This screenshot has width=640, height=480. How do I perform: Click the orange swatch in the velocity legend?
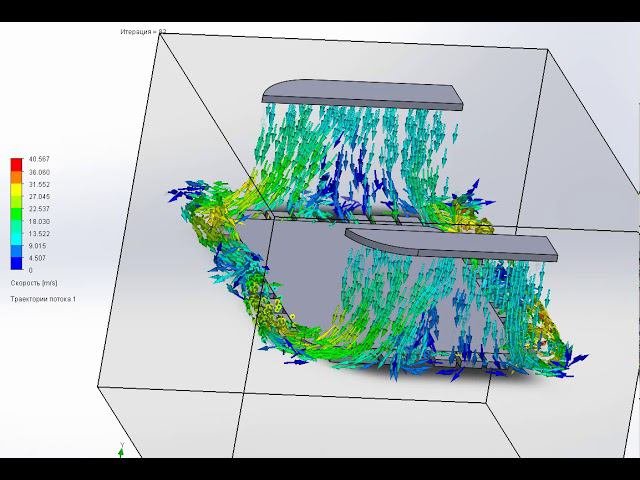tap(16, 176)
